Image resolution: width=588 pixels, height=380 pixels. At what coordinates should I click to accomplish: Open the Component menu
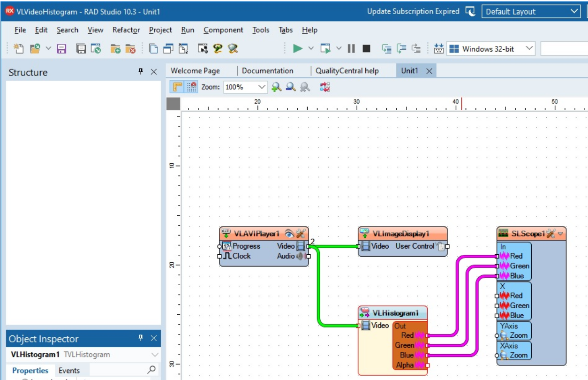point(224,30)
